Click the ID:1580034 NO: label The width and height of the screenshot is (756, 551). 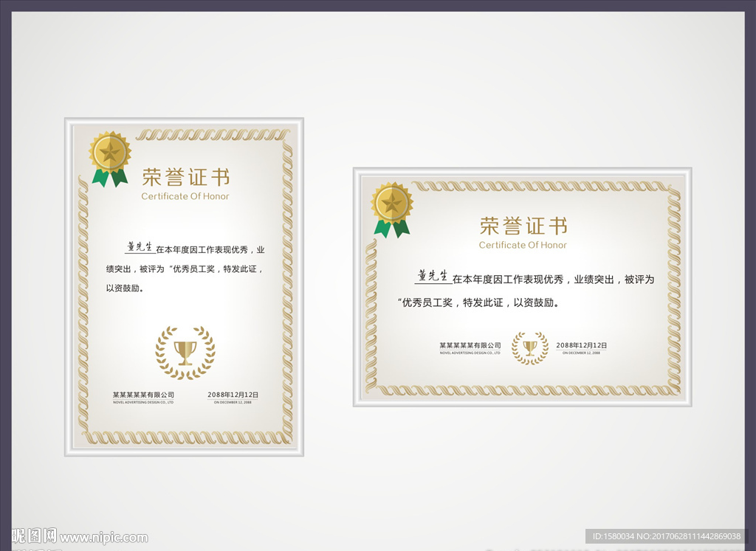click(x=666, y=536)
